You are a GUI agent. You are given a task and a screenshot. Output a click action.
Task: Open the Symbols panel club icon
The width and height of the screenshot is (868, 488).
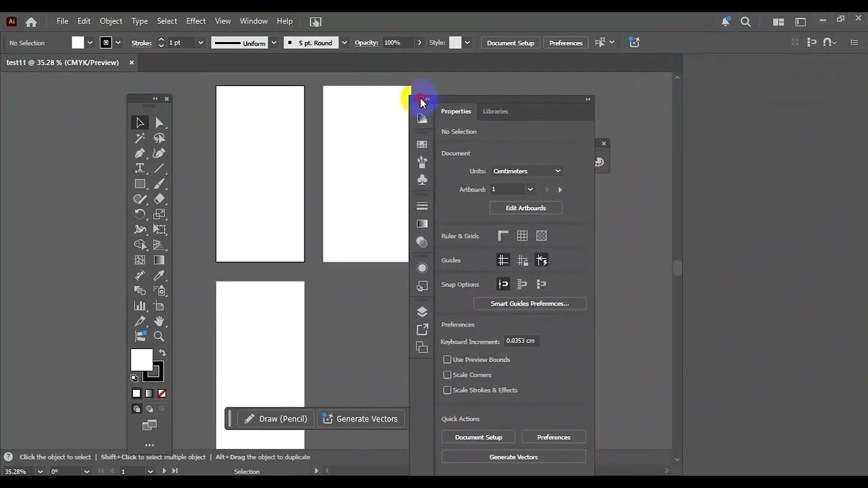click(x=422, y=180)
